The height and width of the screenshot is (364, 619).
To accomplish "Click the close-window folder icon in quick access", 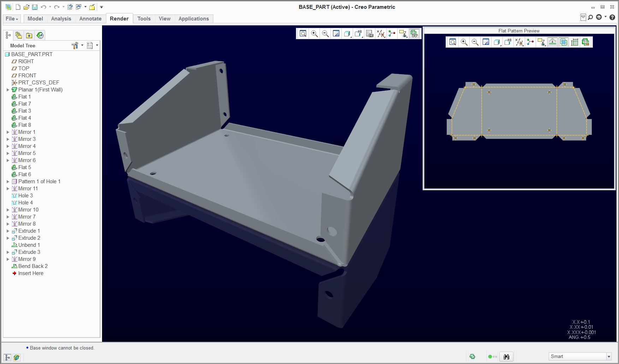I will (92, 7).
